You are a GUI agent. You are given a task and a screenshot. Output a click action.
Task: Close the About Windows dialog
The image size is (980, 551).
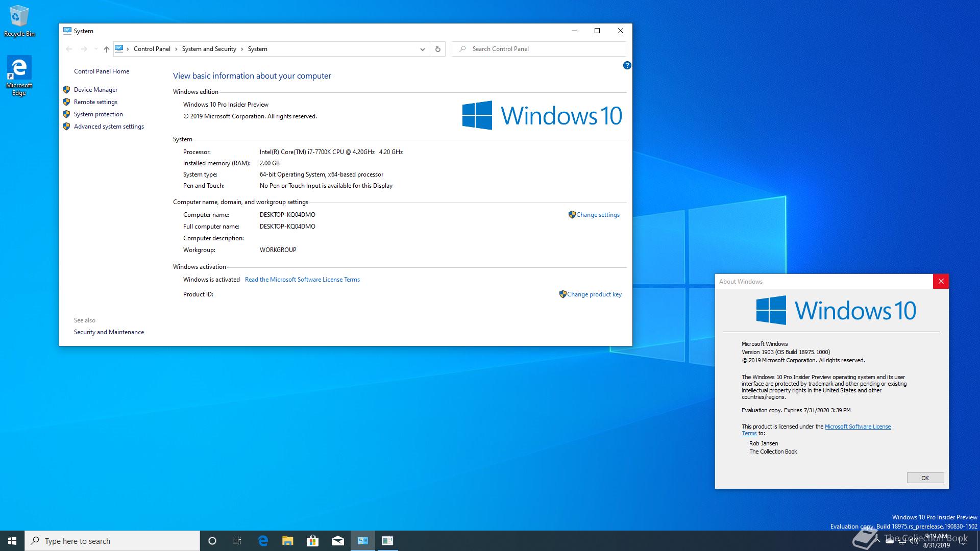click(941, 282)
